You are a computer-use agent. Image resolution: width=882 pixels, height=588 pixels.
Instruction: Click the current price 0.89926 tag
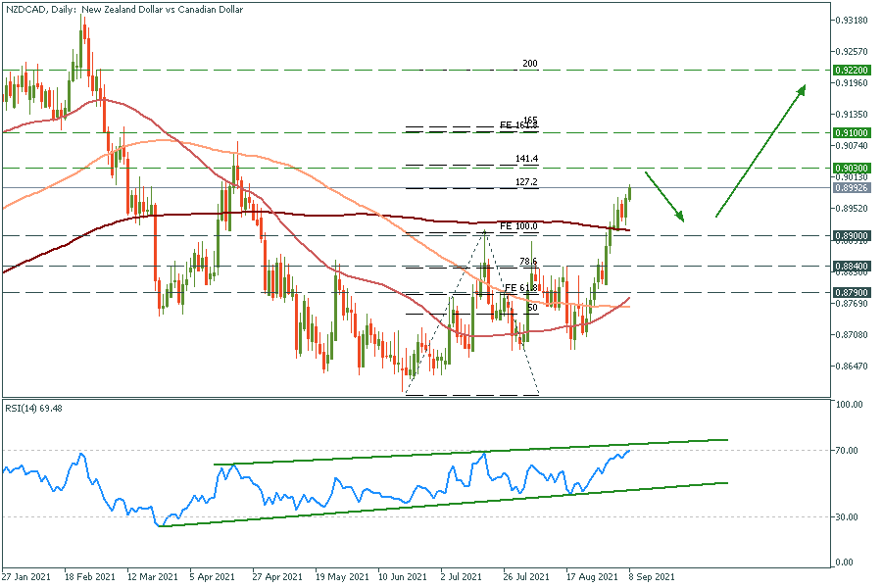849,187
